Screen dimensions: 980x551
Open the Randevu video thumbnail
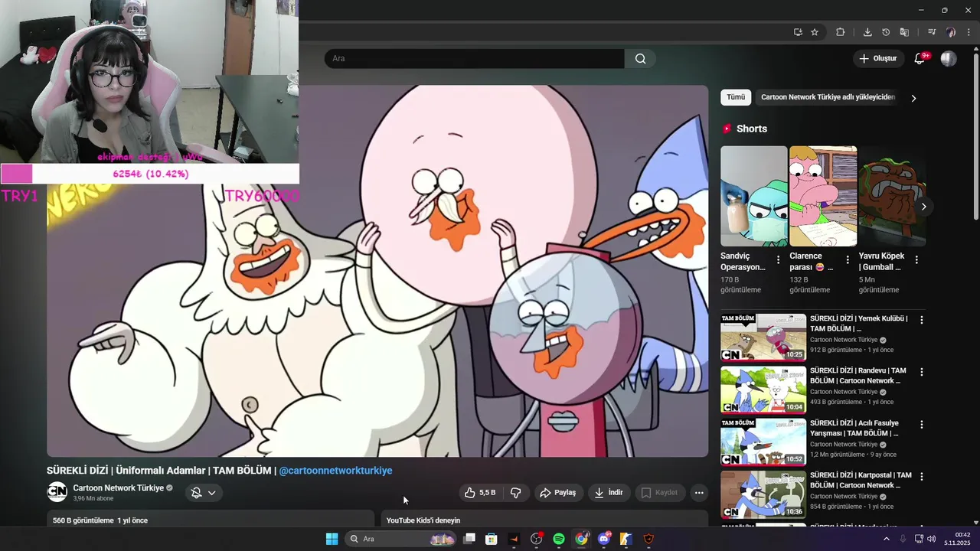coord(763,389)
